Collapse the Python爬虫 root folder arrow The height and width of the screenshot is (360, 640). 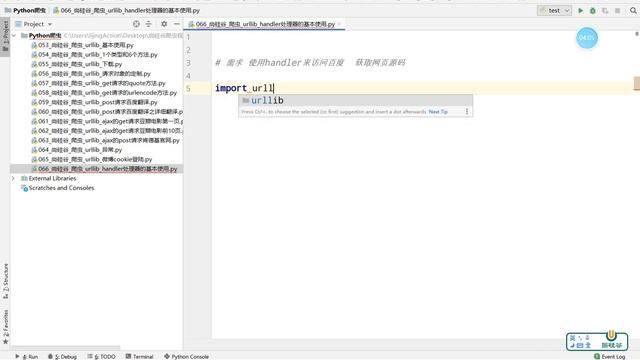pyautogui.click(x=14, y=36)
